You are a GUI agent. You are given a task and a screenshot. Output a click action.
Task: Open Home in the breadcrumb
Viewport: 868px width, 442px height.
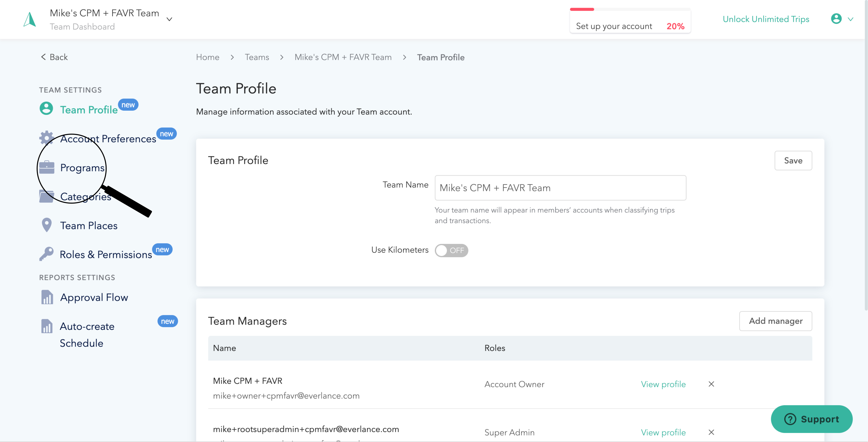coord(207,57)
